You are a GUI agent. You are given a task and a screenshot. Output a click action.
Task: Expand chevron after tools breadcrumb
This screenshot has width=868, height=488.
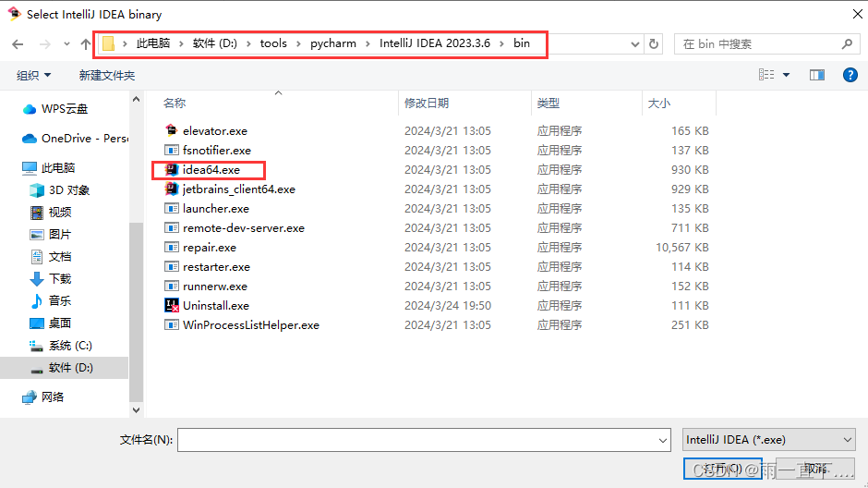(298, 43)
